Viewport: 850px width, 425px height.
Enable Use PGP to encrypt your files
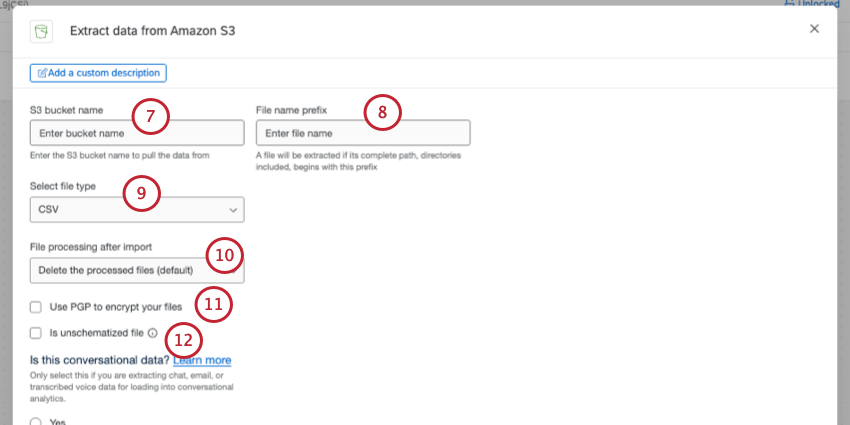click(x=36, y=307)
